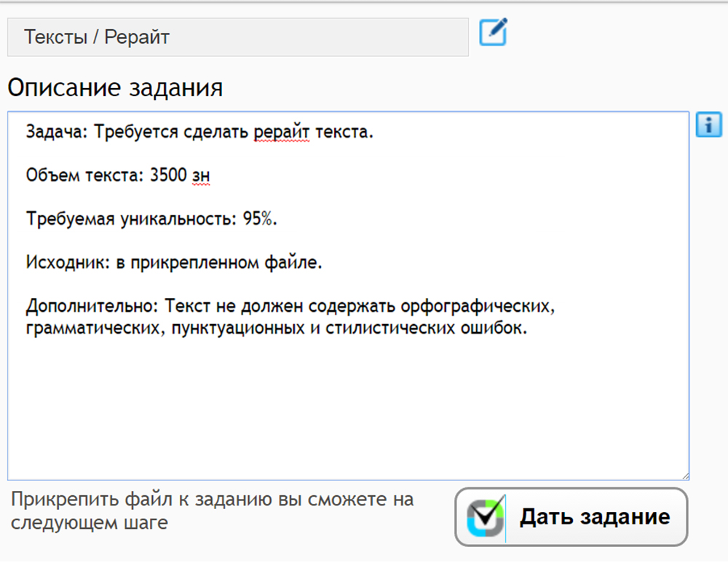The height and width of the screenshot is (563, 728).
Task: Click the pencil edit icon beside category
Action: click(493, 34)
